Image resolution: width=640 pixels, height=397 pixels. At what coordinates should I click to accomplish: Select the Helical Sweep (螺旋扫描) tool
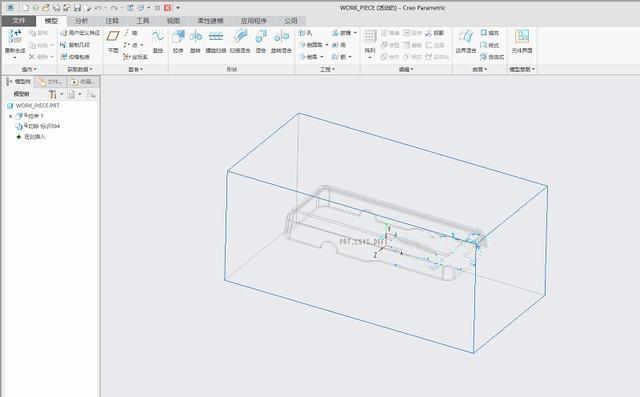216,41
